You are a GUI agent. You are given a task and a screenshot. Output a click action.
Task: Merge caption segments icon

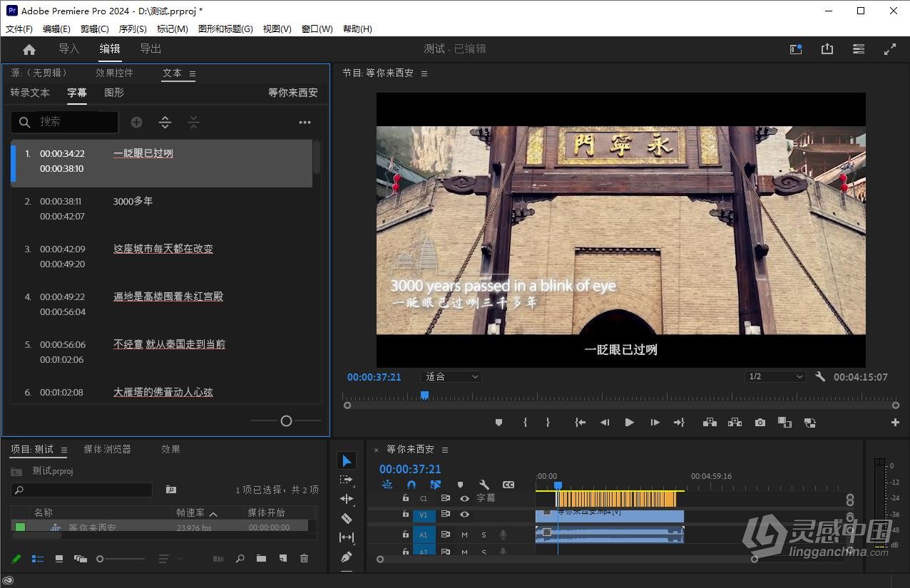[x=193, y=123]
